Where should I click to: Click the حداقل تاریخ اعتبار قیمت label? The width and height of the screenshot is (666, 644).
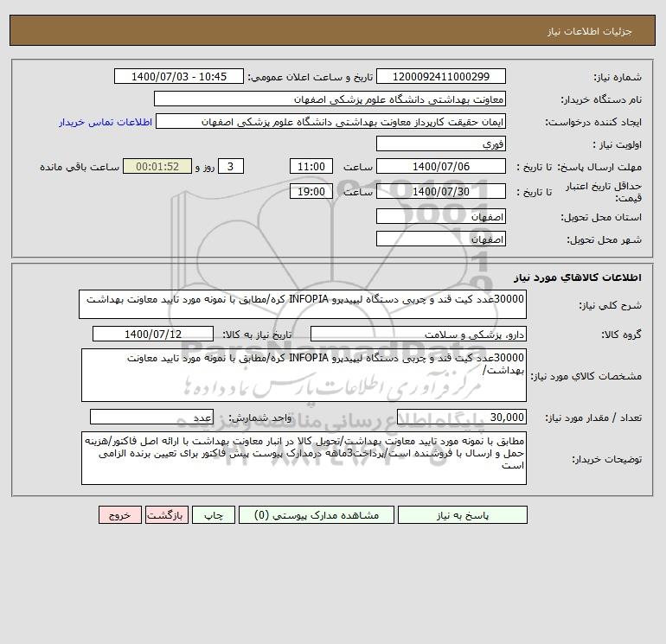(603, 192)
